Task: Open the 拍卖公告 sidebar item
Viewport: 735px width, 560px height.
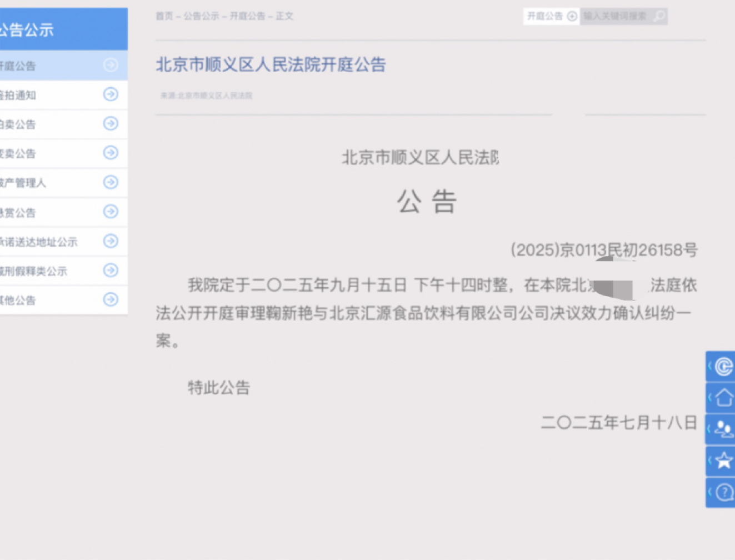Action: coord(63,124)
